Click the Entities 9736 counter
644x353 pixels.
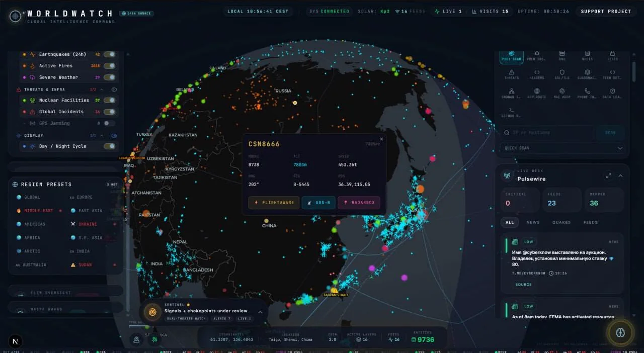tap(423, 337)
